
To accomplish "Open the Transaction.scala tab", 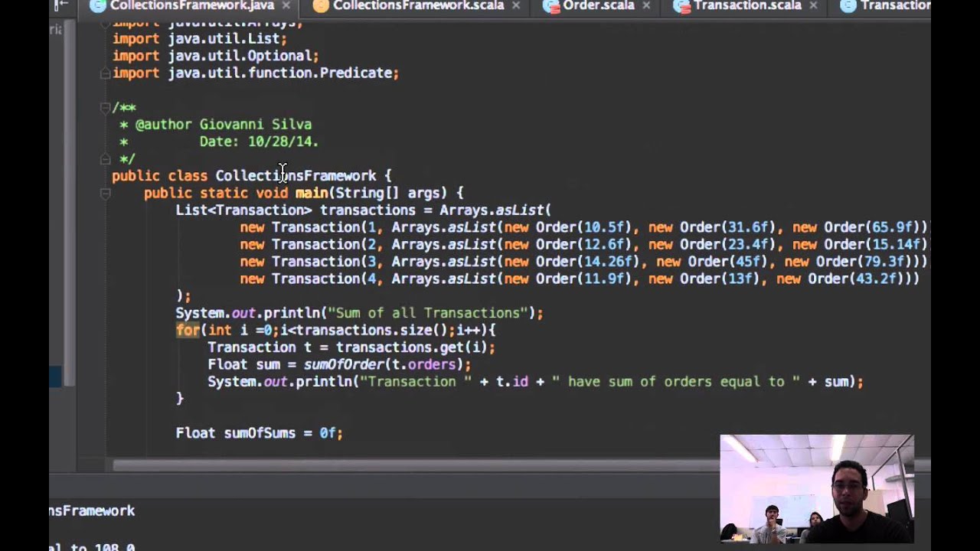I will [747, 5].
